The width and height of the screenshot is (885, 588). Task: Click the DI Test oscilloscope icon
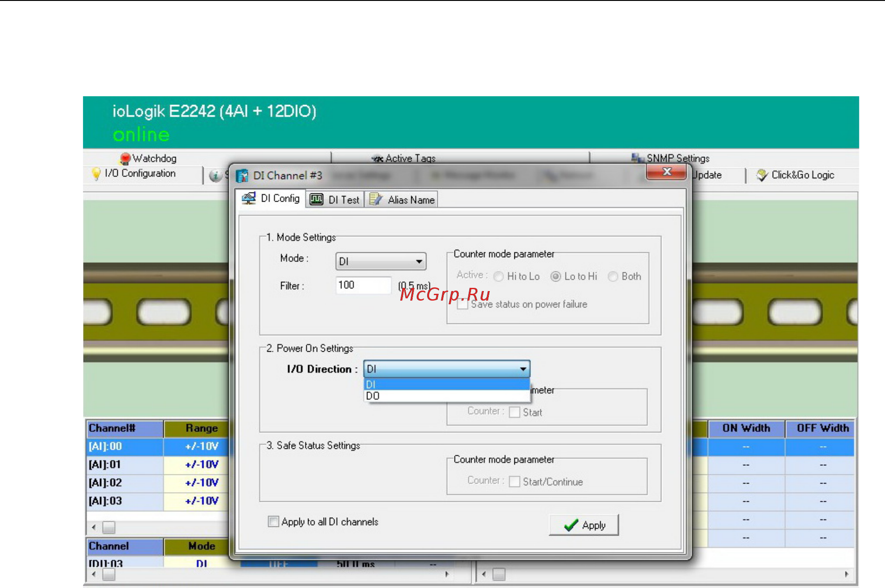click(x=316, y=200)
